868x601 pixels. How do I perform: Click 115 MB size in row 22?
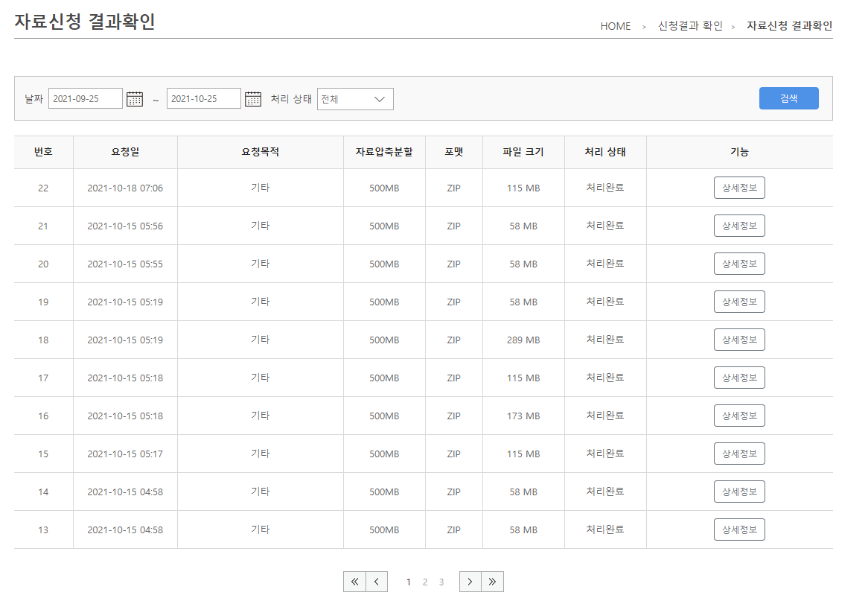tap(523, 188)
